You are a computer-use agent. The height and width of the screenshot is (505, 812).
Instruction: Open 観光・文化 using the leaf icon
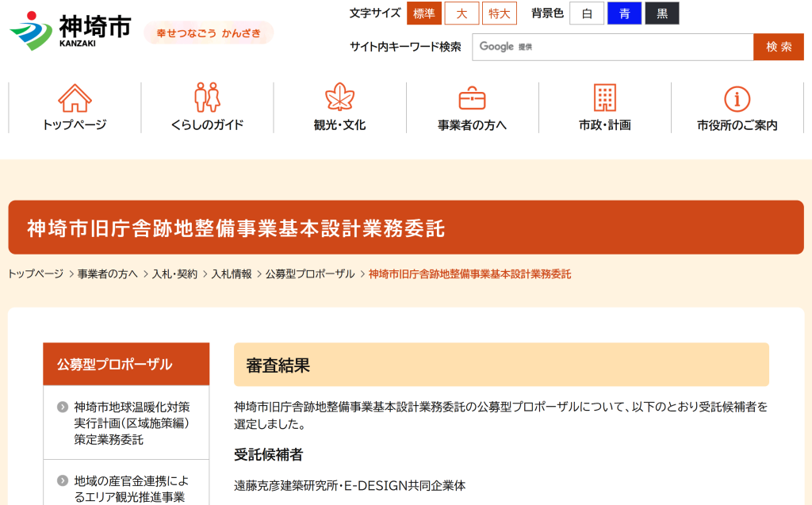pos(339,99)
